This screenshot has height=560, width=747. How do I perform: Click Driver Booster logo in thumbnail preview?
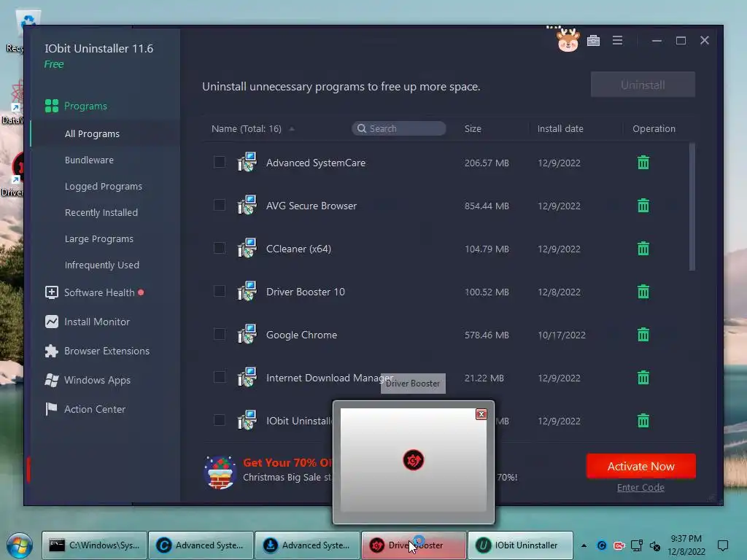(413, 460)
